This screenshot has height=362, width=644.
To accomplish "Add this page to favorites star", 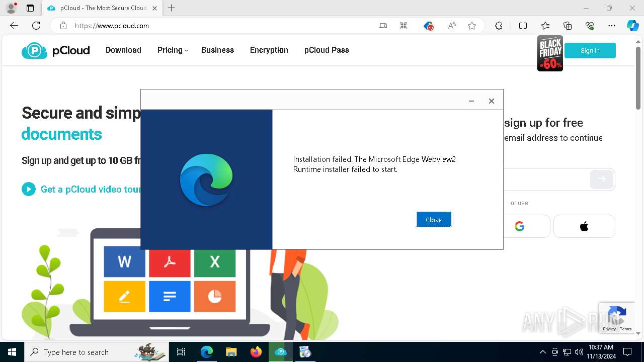I will (x=472, y=26).
